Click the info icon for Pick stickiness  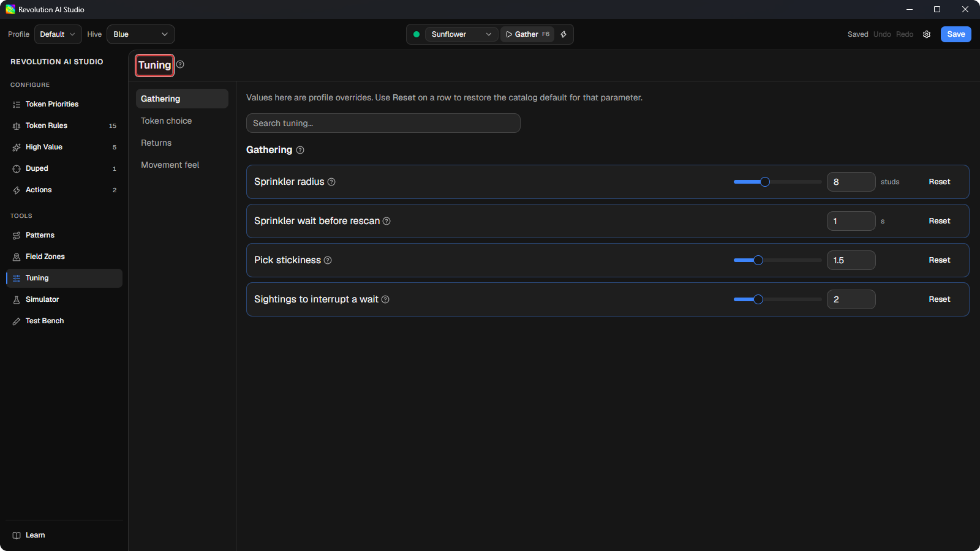(x=328, y=260)
